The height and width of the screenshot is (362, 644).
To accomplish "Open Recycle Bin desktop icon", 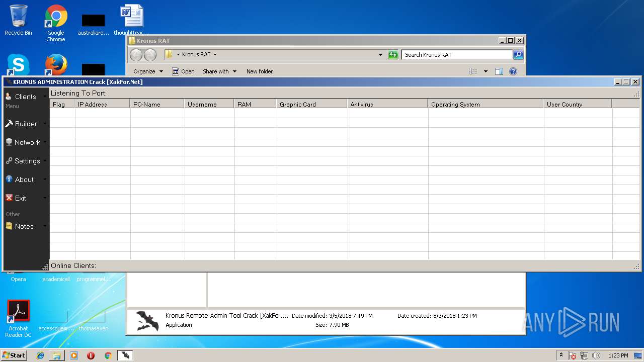I will coord(18,20).
